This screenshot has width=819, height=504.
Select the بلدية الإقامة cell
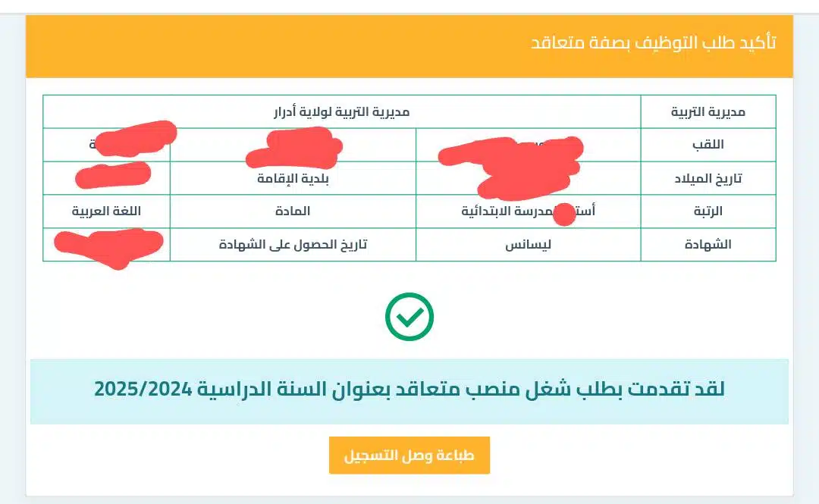point(293,178)
